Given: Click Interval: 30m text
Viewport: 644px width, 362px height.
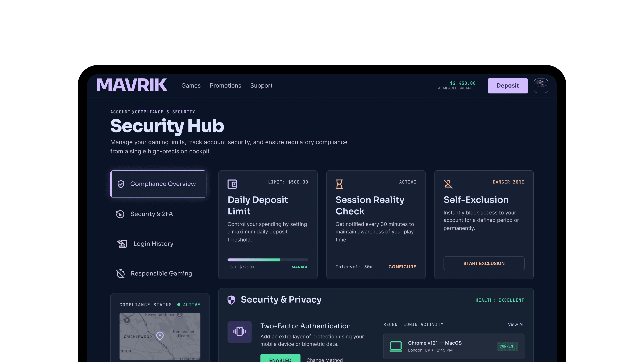Looking at the screenshot, I should (354, 267).
